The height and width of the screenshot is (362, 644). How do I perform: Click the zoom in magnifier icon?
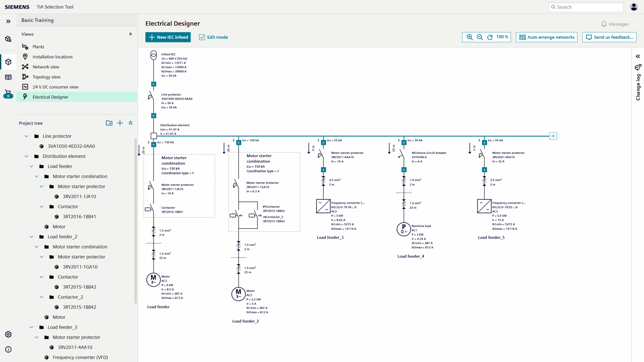(x=469, y=37)
